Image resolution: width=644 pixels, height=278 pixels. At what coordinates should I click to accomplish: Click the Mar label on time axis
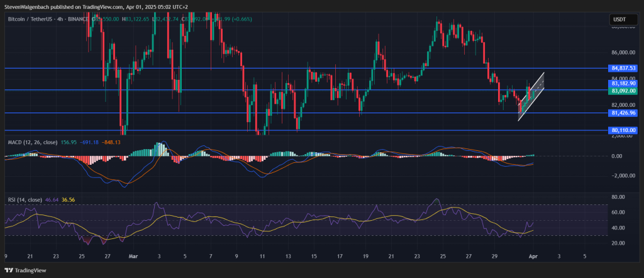[133, 257]
